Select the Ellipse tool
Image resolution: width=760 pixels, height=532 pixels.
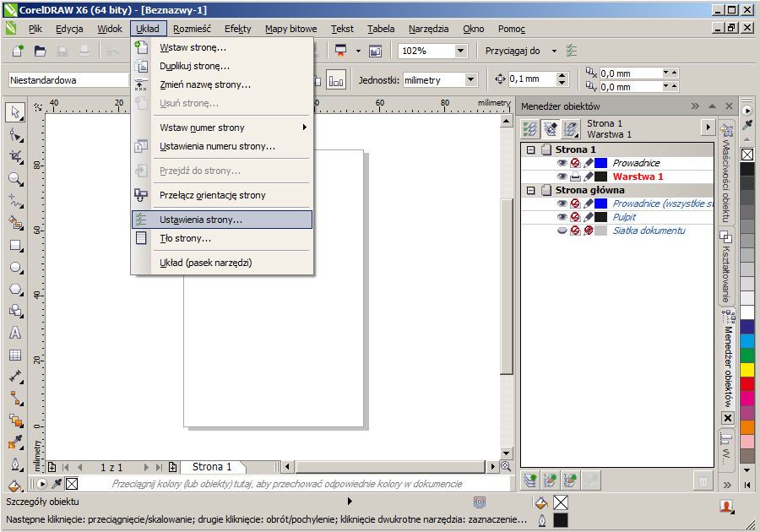[15, 268]
